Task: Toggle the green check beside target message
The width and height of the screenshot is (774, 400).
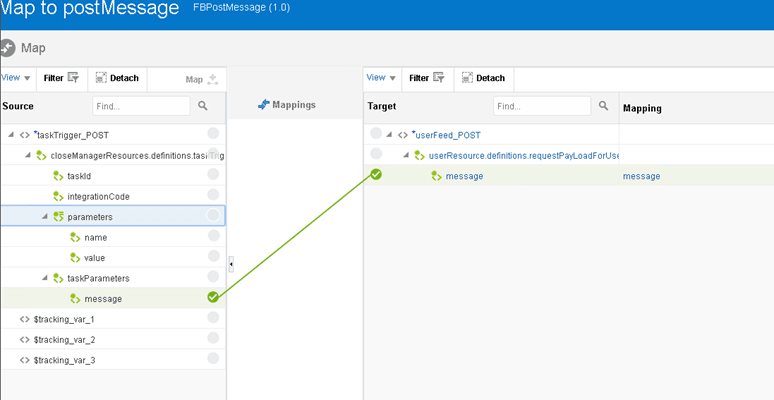Action: (x=376, y=174)
